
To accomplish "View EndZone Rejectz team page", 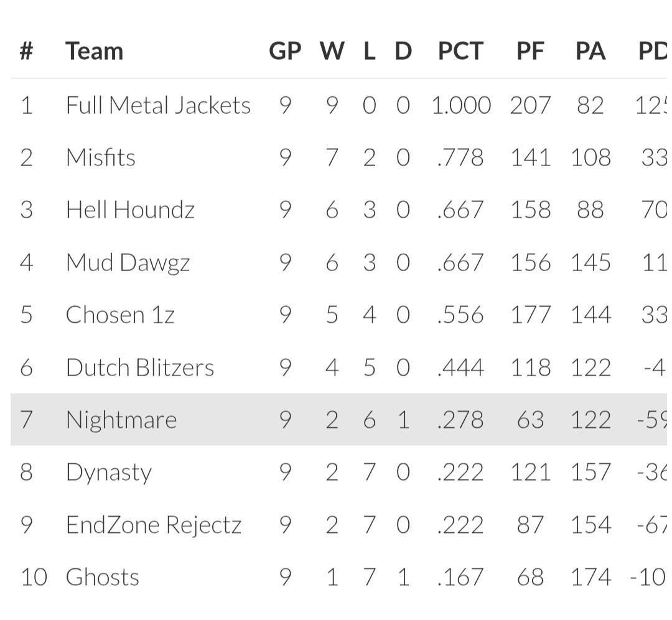I will (x=154, y=525).
